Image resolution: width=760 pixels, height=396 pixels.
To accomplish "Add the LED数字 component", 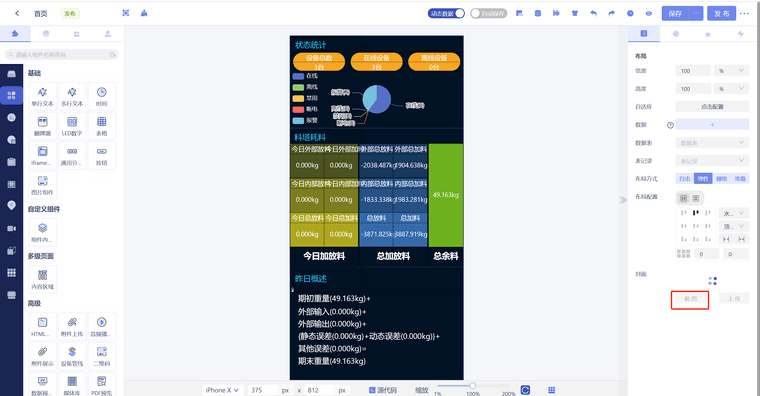I will tap(72, 126).
